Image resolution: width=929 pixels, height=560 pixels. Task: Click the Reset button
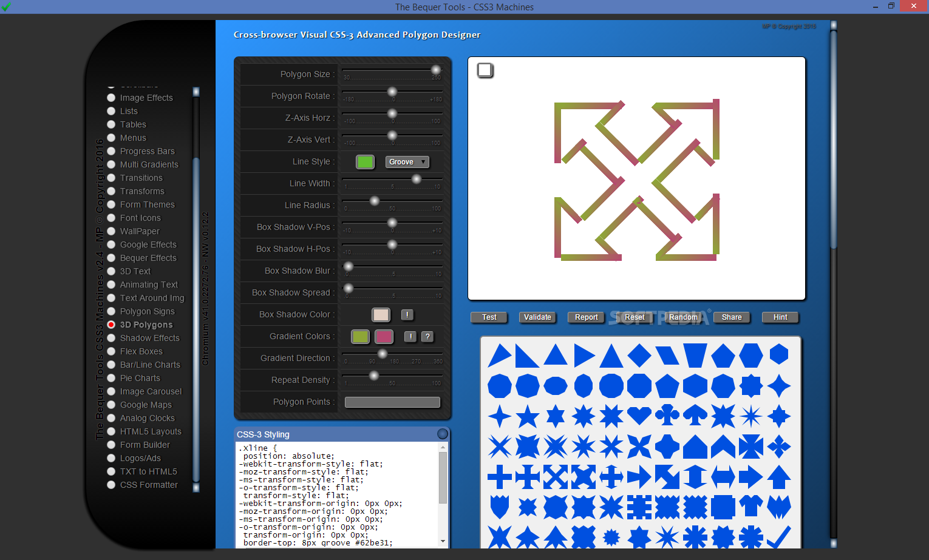[635, 317]
